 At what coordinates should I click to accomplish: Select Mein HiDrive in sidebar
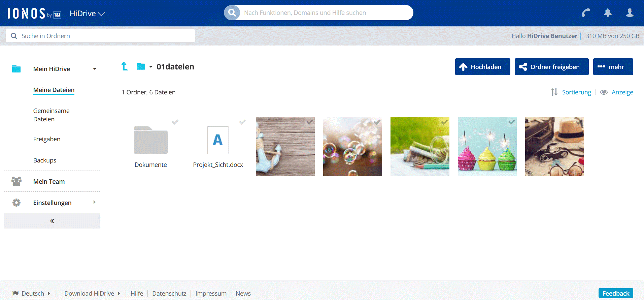[x=52, y=69]
